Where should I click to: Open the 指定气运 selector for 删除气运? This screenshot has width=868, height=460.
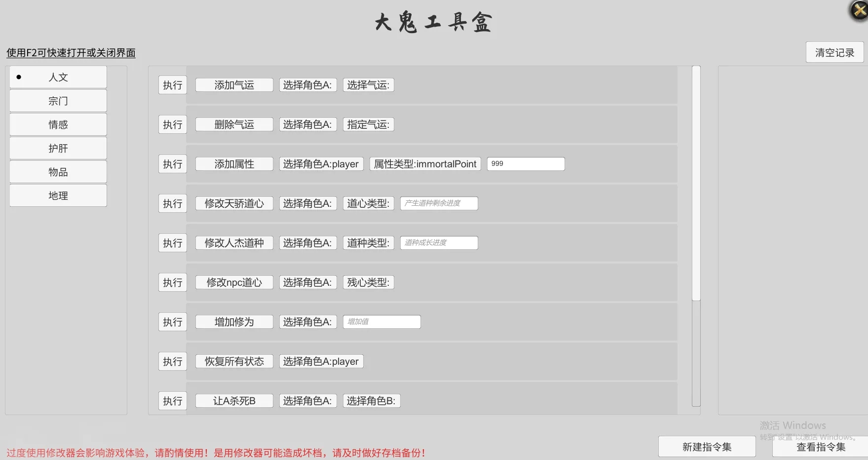[368, 124]
